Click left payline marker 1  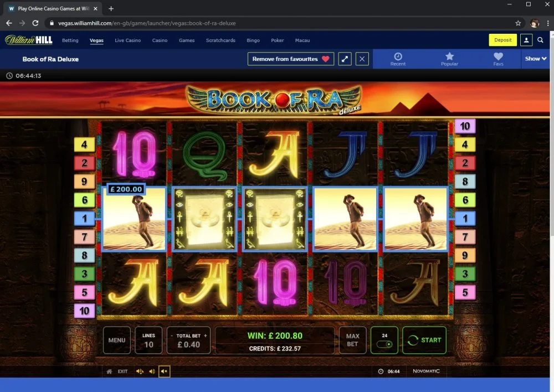[x=84, y=219]
